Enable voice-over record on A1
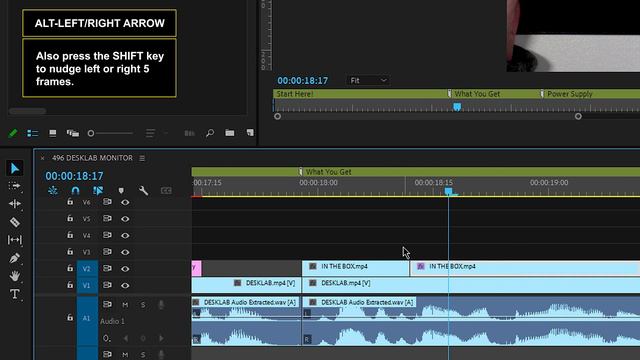The image size is (640, 360). tap(161, 304)
